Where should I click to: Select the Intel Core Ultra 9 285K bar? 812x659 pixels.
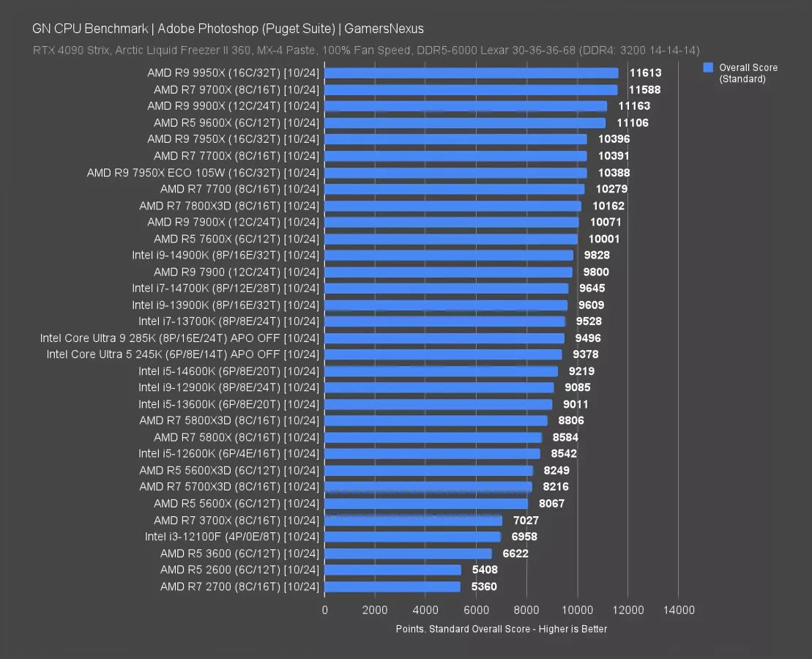coord(444,338)
